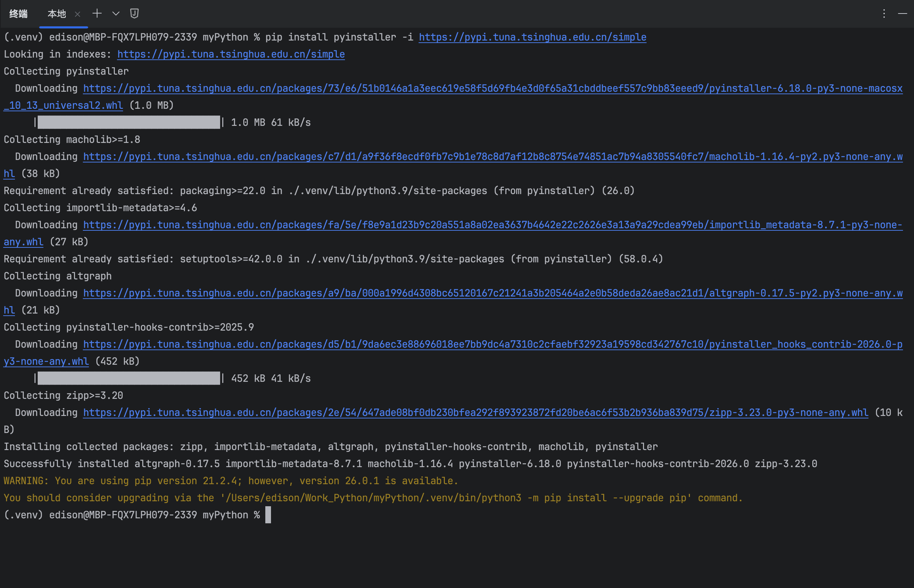Screen dimensions: 914x588
Task: Expand the new session type chevron dropdown
Action: point(116,14)
